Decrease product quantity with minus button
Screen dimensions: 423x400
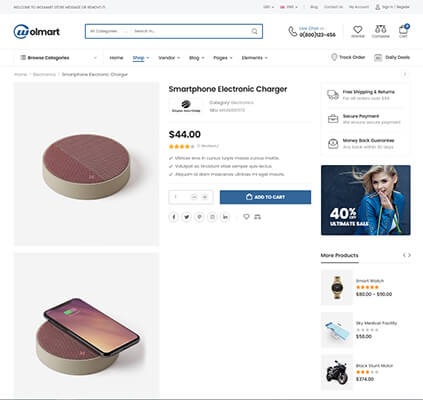(194, 197)
